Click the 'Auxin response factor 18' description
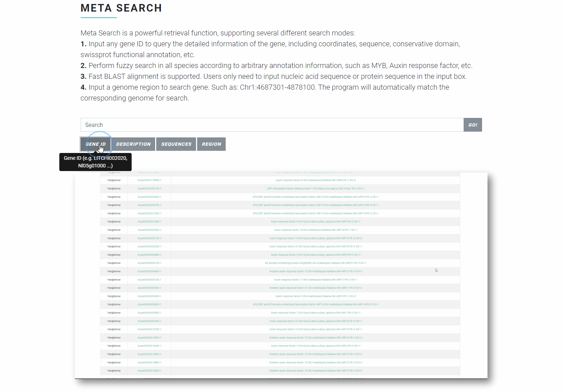562x392 pixels. click(316, 230)
